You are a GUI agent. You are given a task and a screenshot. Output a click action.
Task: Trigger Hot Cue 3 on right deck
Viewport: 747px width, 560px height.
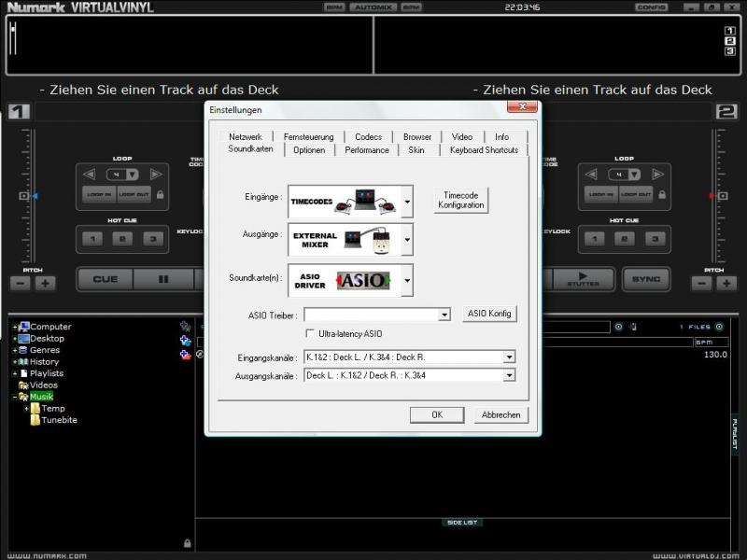pos(655,239)
